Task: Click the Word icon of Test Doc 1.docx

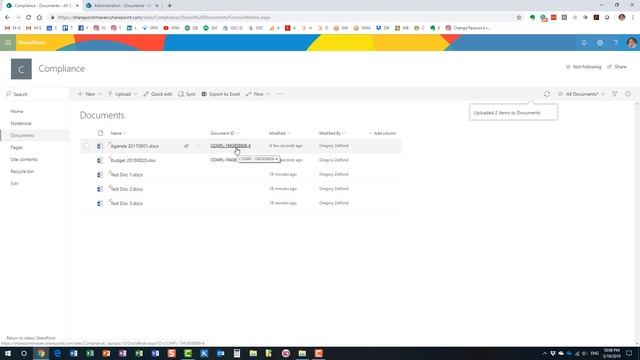Action: (x=100, y=175)
